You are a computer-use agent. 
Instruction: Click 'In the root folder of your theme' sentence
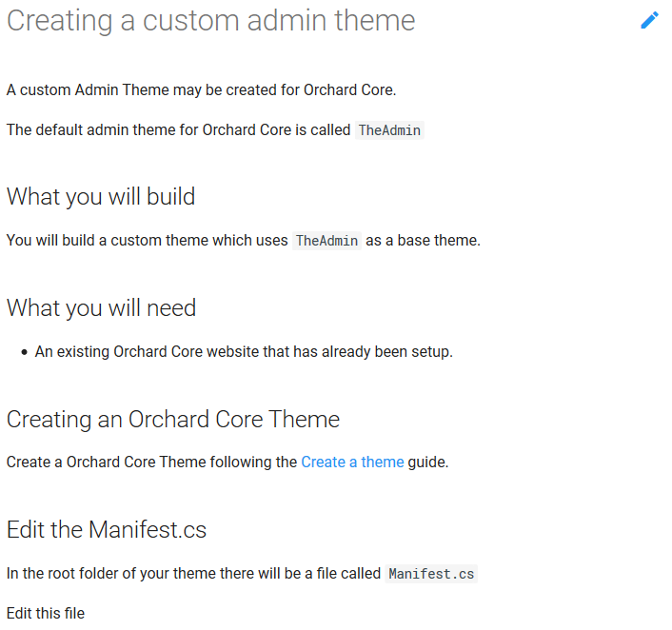pos(193,574)
